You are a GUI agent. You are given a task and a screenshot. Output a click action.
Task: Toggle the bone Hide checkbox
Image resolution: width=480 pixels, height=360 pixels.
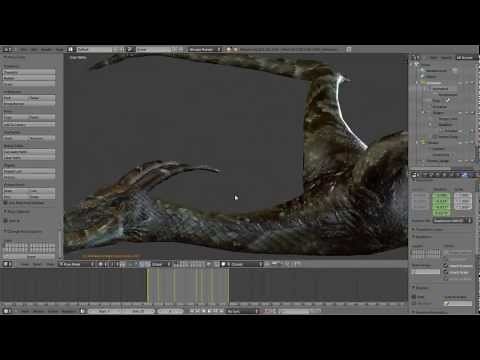click(414, 296)
